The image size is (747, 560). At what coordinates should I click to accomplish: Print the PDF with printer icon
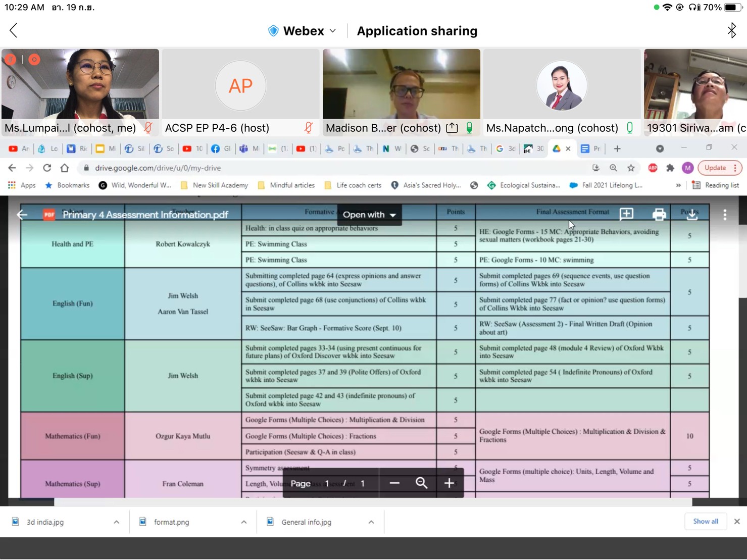click(659, 215)
